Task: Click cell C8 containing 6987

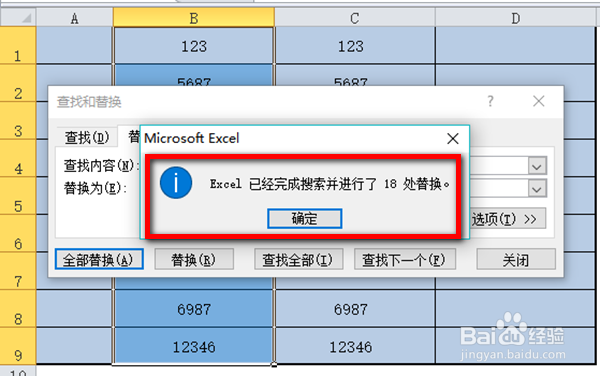Action: (355, 308)
